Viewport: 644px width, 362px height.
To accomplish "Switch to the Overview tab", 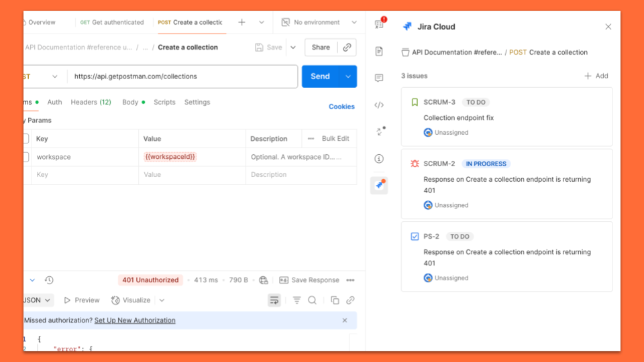I will click(x=40, y=22).
